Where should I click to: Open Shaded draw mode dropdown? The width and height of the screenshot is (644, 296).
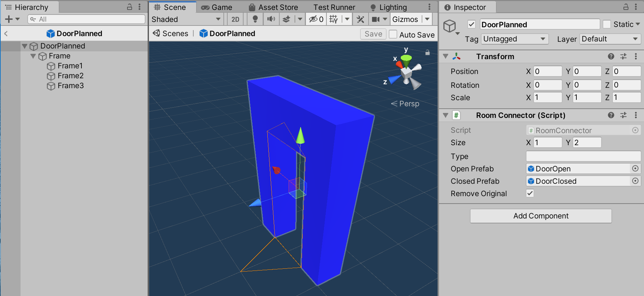pyautogui.click(x=186, y=19)
